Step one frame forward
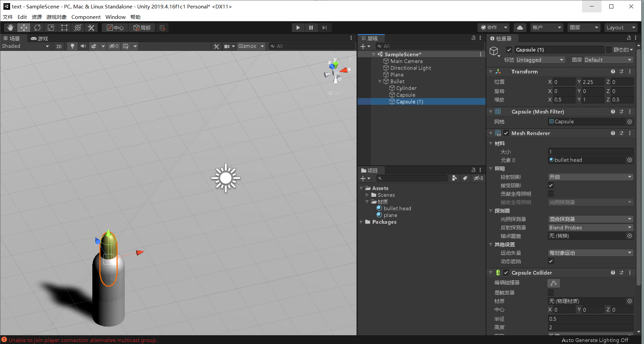644x344 pixels. tap(324, 28)
